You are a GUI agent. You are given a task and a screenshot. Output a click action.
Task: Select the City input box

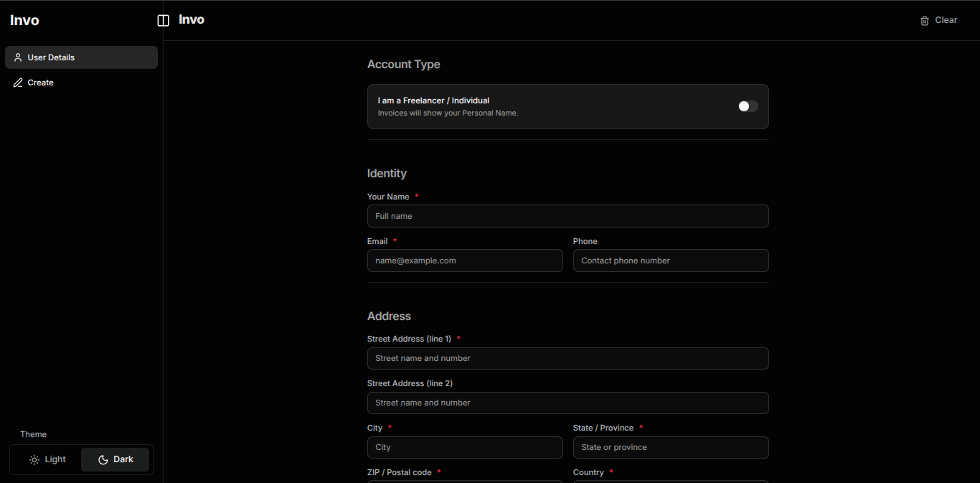point(465,447)
